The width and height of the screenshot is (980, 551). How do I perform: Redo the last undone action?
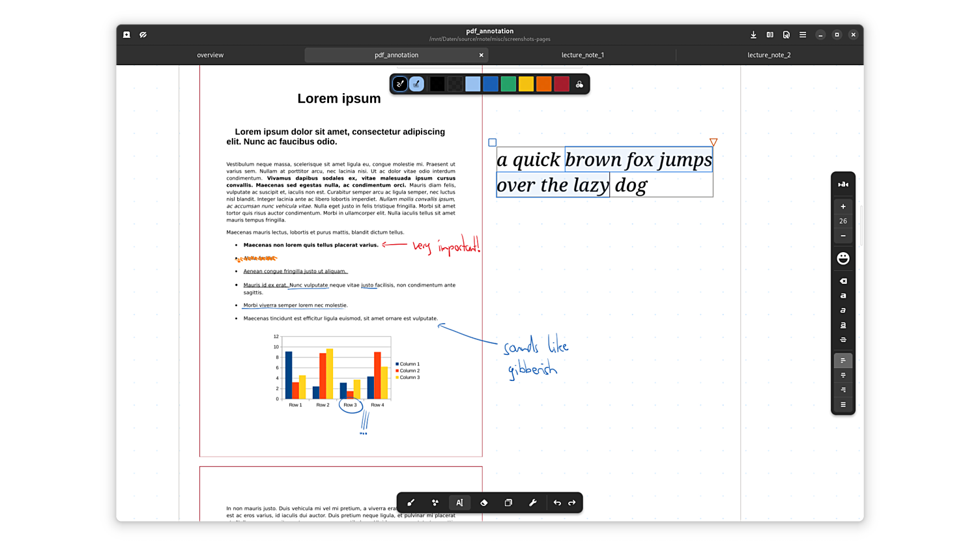(x=572, y=503)
